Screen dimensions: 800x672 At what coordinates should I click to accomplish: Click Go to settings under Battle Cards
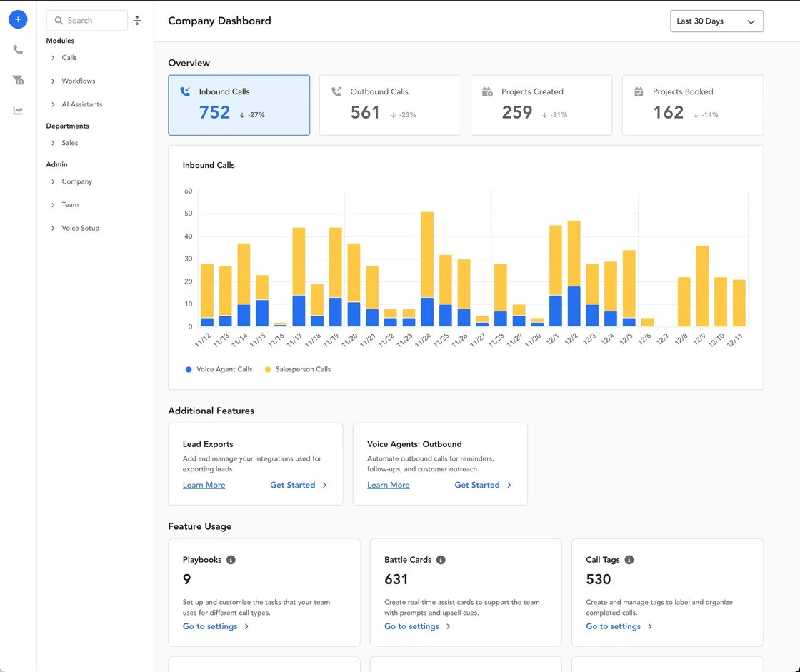click(x=412, y=626)
